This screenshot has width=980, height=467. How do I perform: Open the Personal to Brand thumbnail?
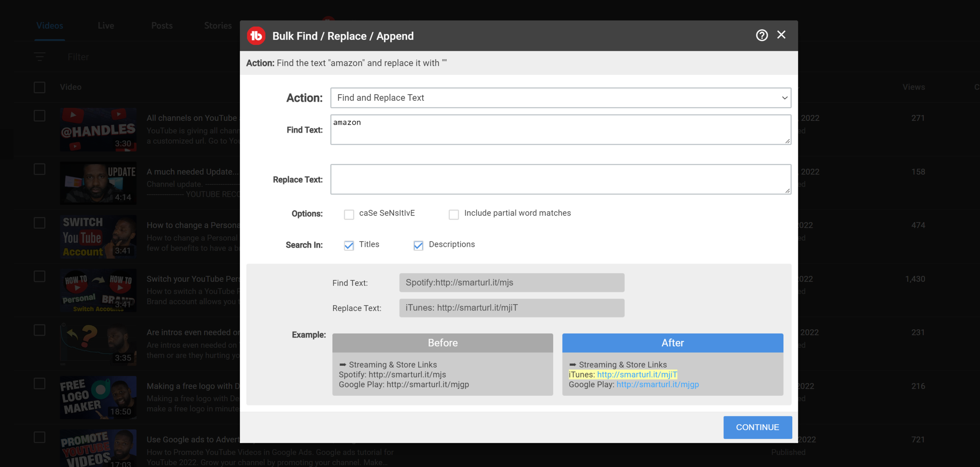pyautogui.click(x=98, y=291)
